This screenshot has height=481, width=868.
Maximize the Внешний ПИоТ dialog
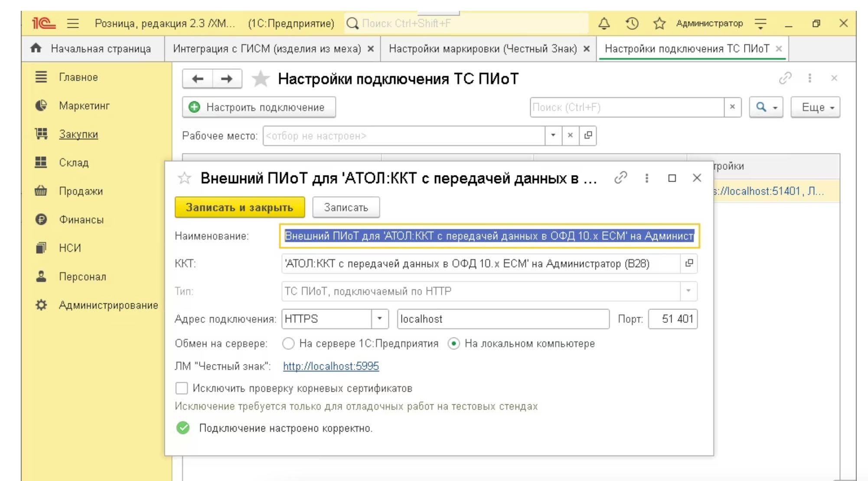(x=672, y=178)
